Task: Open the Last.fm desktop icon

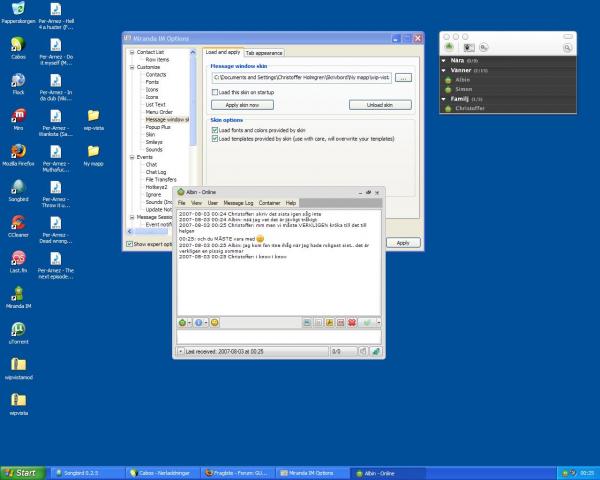Action: point(18,262)
